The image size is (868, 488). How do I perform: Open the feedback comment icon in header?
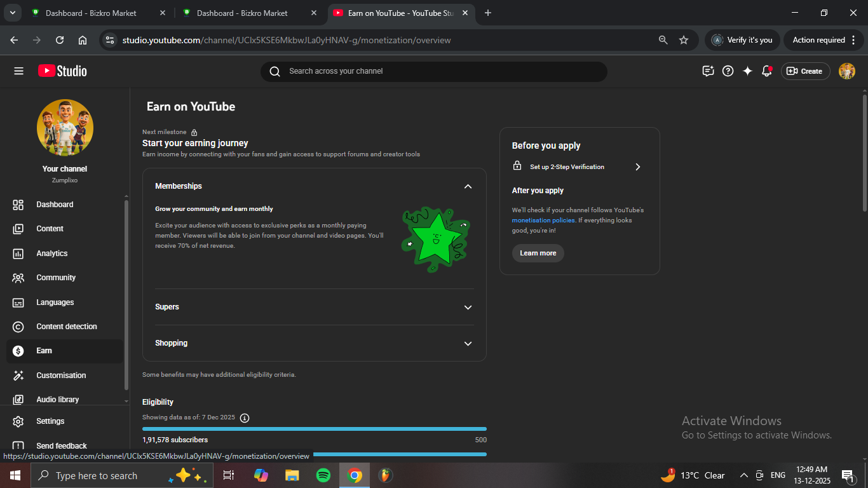tap(708, 71)
